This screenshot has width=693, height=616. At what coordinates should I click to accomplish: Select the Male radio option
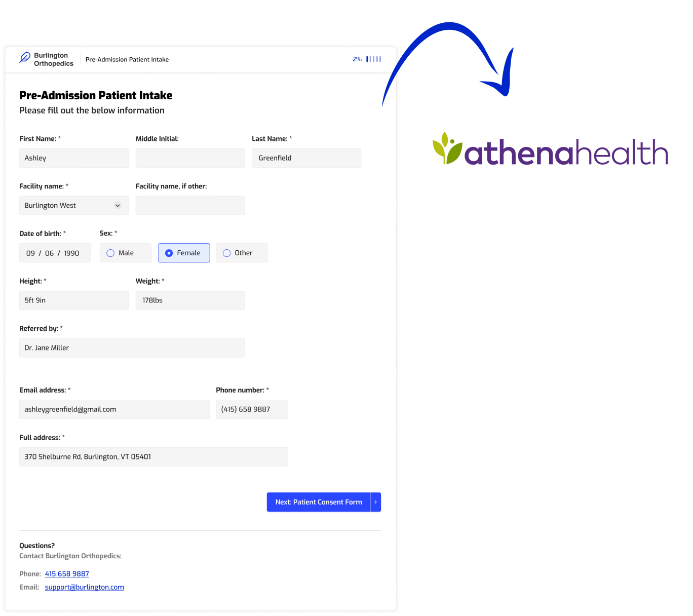(x=126, y=253)
